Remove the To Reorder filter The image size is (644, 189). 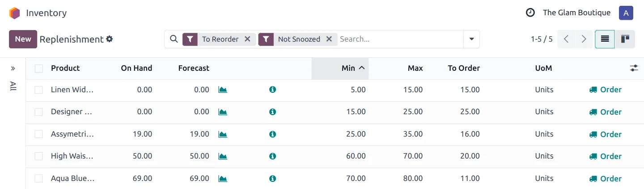(x=247, y=39)
